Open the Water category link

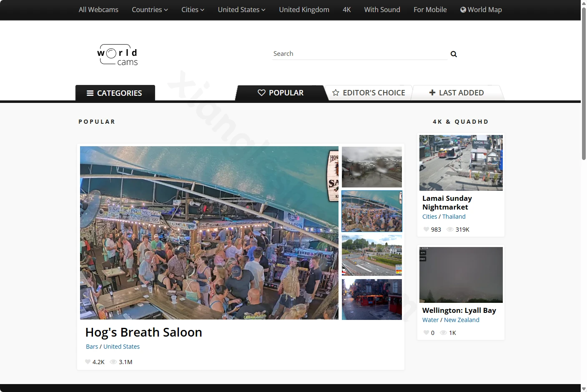430,320
